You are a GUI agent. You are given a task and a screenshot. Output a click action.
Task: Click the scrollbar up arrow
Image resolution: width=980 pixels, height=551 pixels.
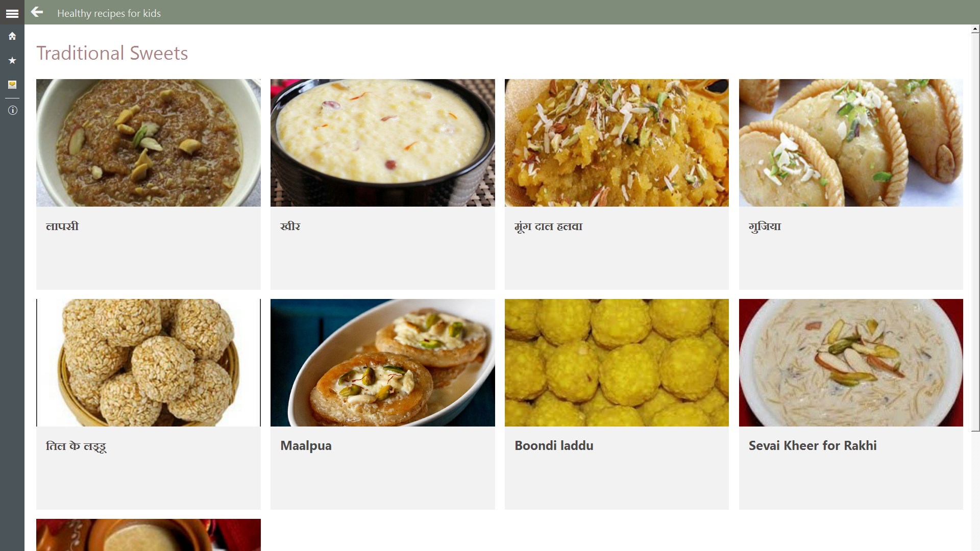(975, 29)
